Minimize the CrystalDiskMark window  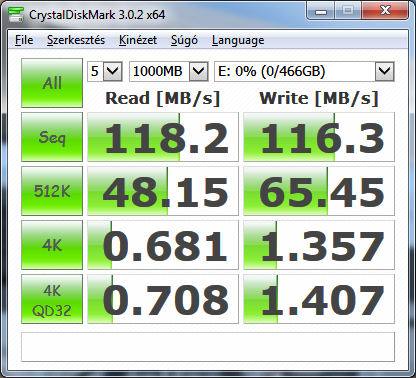(321, 11)
